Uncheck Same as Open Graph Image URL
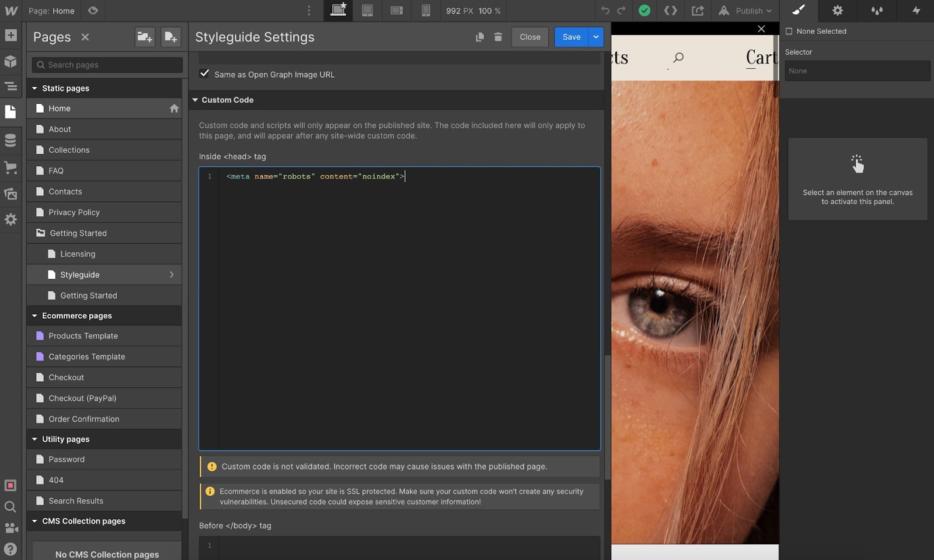Screen dimensions: 934x560 click(x=204, y=73)
